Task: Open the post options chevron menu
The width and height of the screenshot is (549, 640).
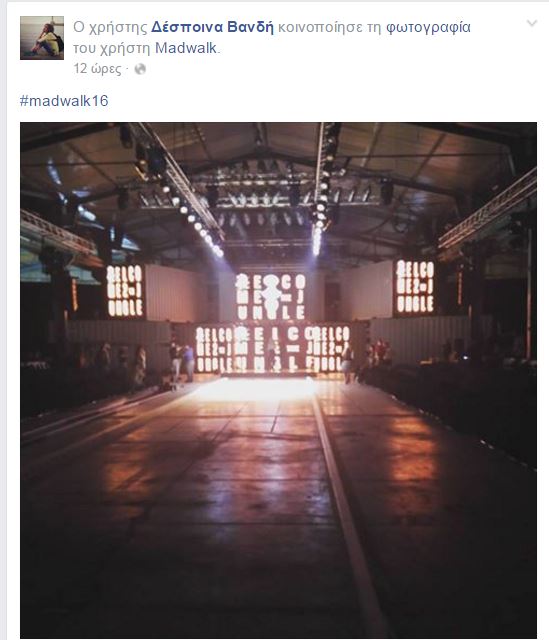Action: [531, 23]
